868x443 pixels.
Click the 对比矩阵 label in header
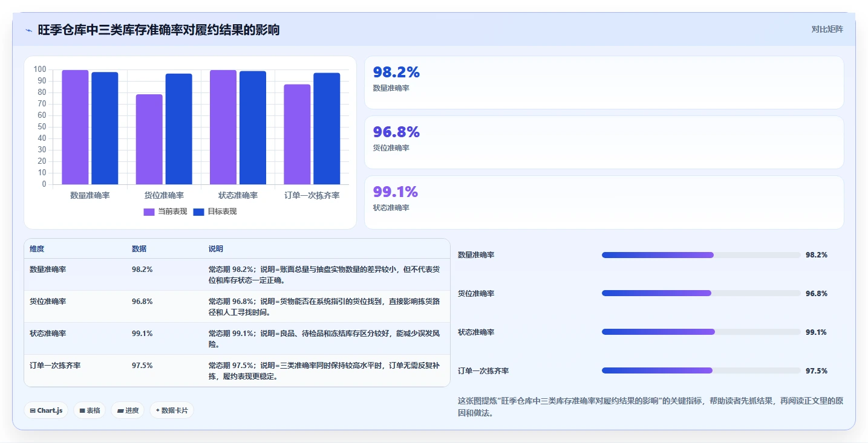point(827,29)
